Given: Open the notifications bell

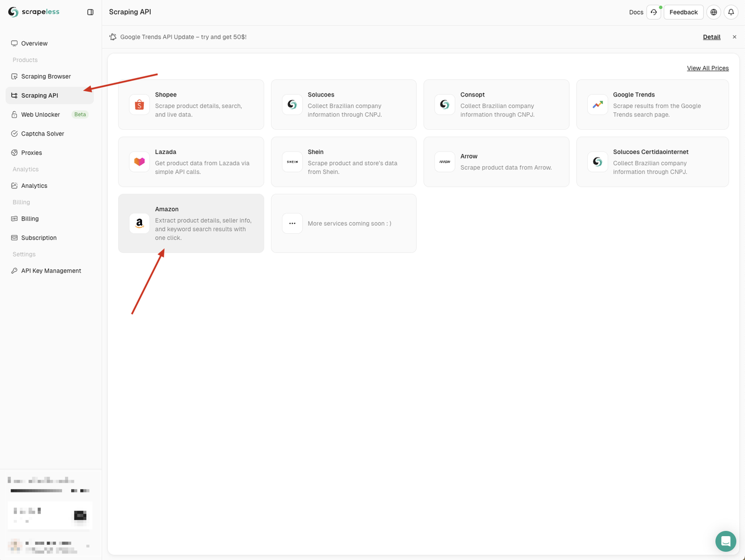Looking at the screenshot, I should (731, 12).
